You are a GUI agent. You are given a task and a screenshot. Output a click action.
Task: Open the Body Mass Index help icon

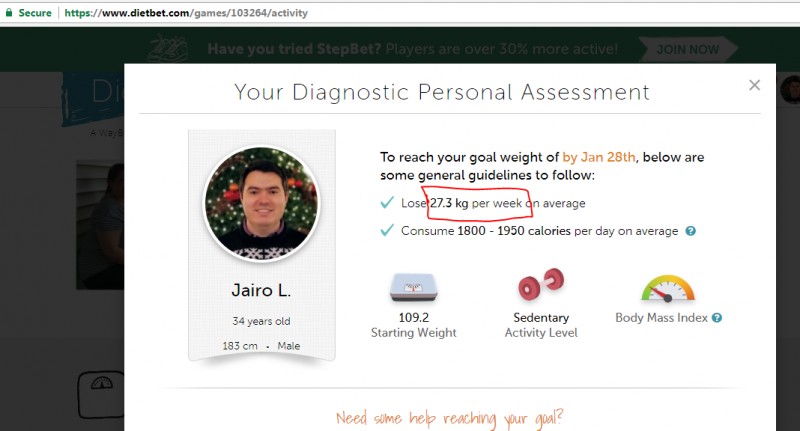pyautogui.click(x=717, y=318)
